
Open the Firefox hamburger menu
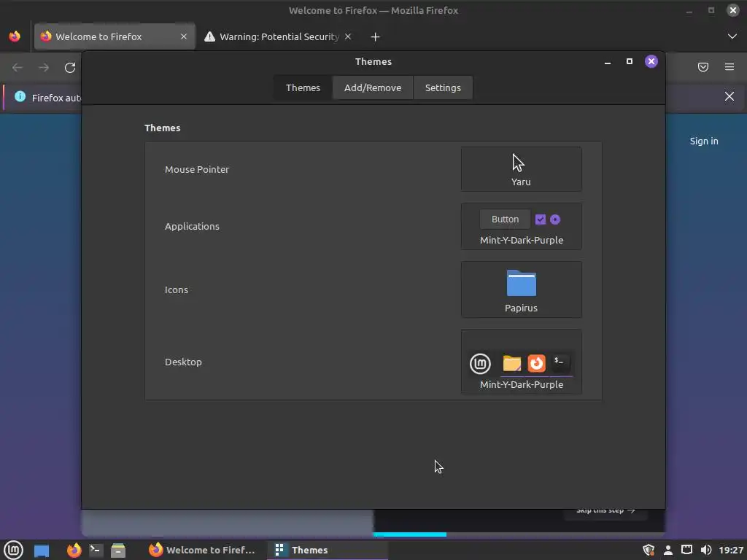(729, 67)
